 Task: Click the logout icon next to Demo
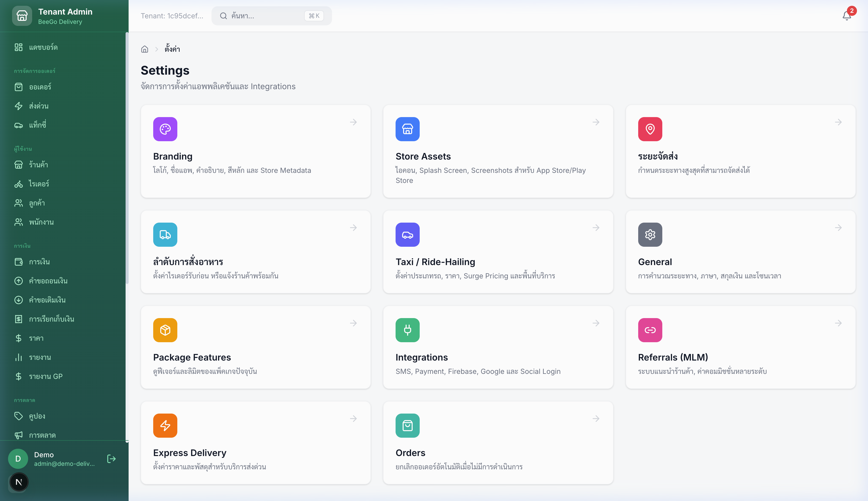(112, 459)
